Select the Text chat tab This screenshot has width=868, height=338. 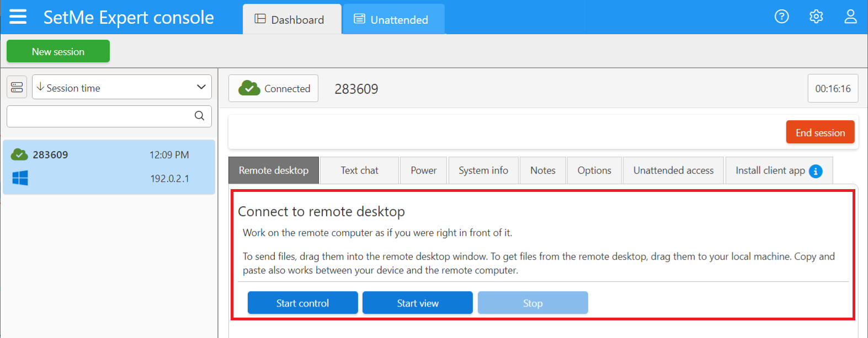tap(359, 170)
